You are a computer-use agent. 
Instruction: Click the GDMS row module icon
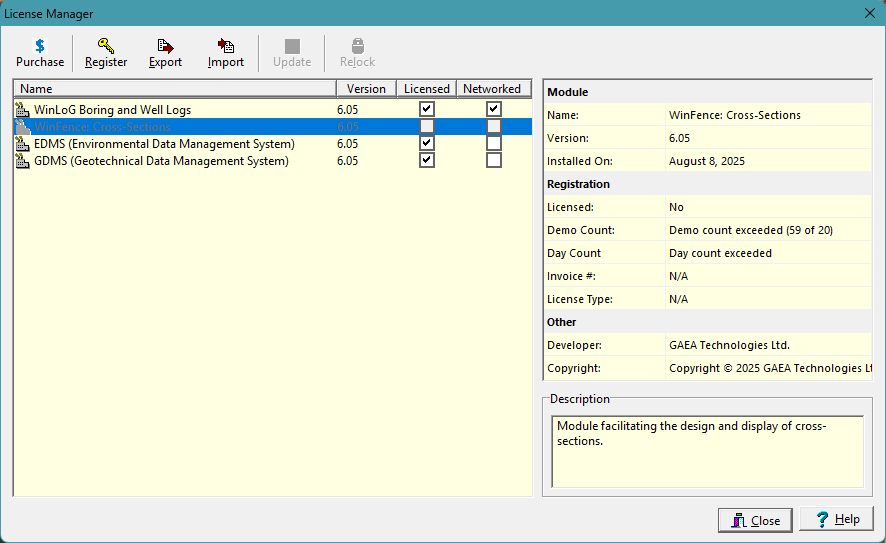pos(22,160)
